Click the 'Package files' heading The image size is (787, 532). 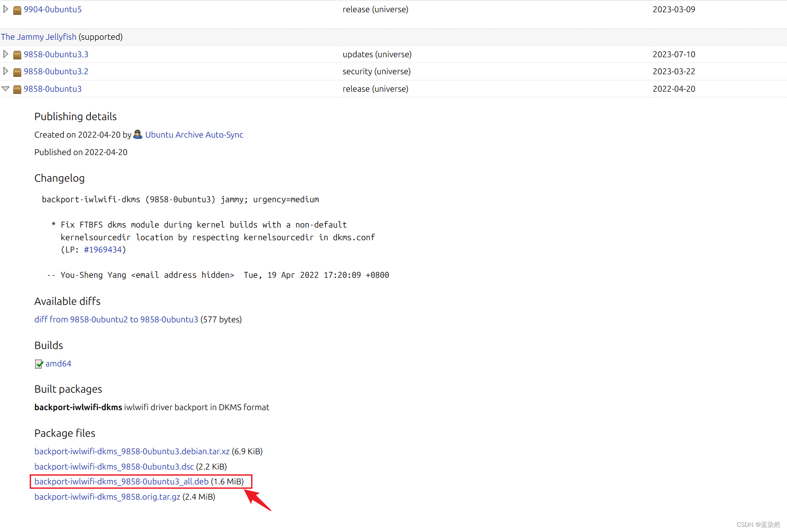pos(65,433)
